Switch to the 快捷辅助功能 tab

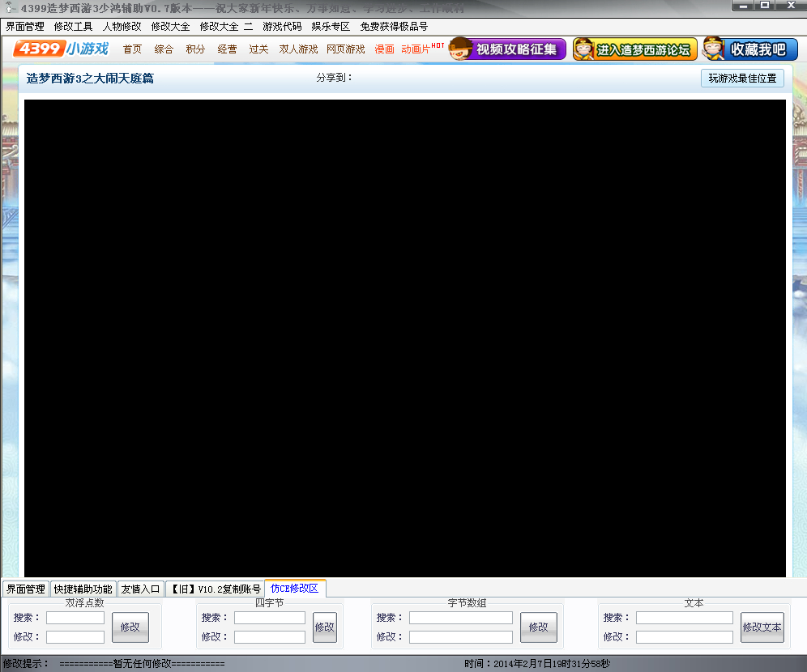[x=83, y=589]
